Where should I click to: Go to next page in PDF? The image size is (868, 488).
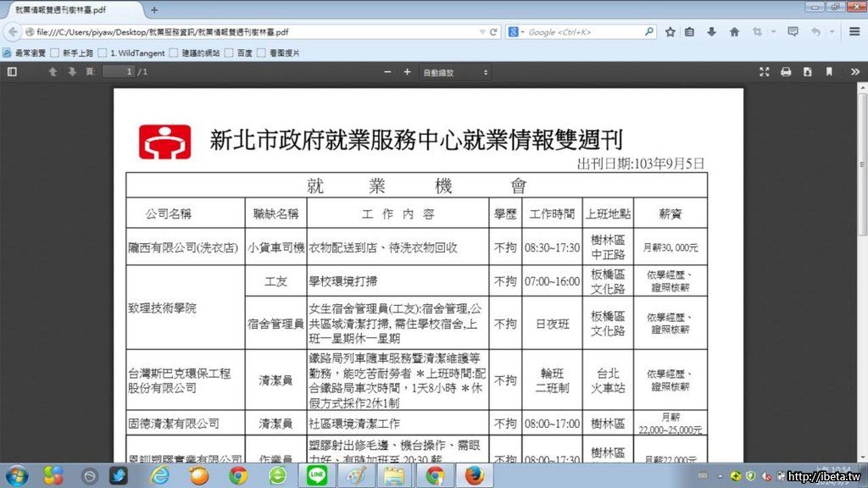tap(72, 72)
